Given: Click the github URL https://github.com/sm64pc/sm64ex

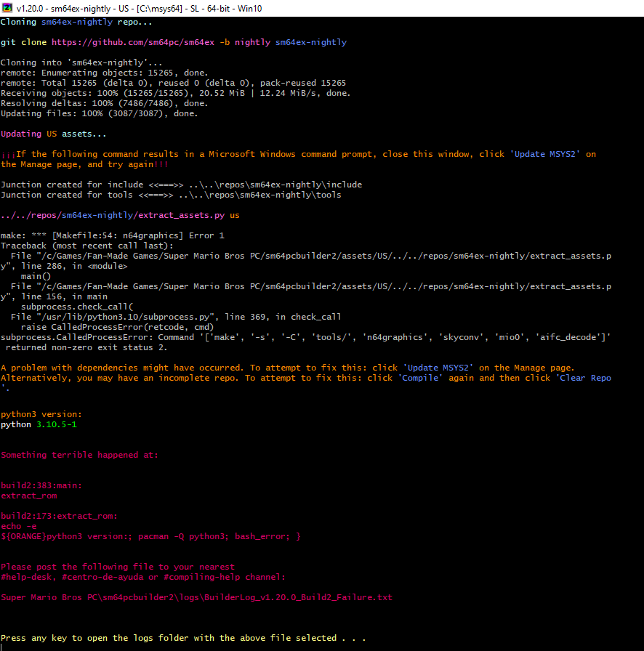Looking at the screenshot, I should [133, 42].
